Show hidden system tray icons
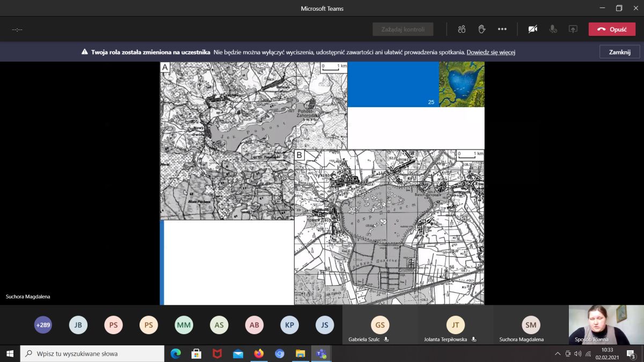Image resolution: width=644 pixels, height=362 pixels. pyautogui.click(x=558, y=353)
